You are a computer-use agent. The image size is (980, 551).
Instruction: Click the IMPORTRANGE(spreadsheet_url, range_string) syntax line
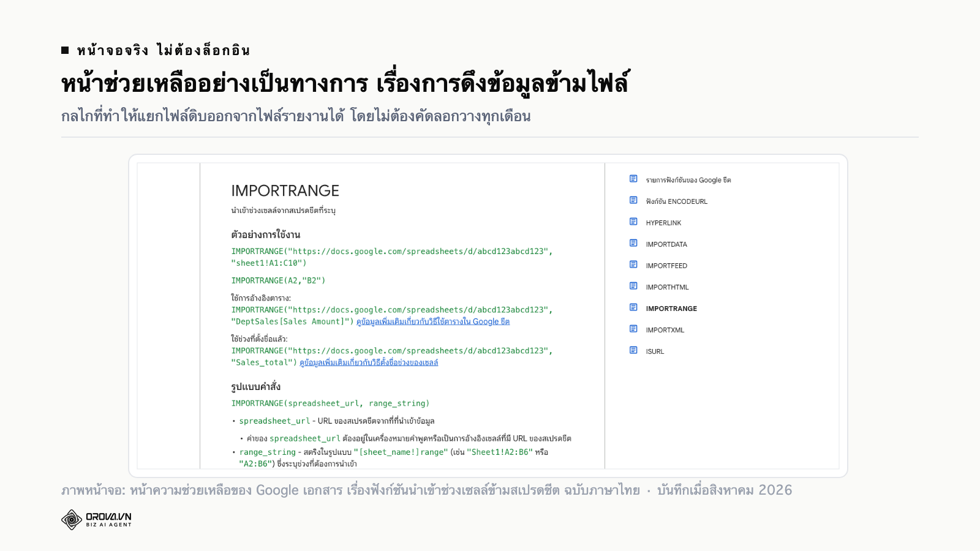330,403
